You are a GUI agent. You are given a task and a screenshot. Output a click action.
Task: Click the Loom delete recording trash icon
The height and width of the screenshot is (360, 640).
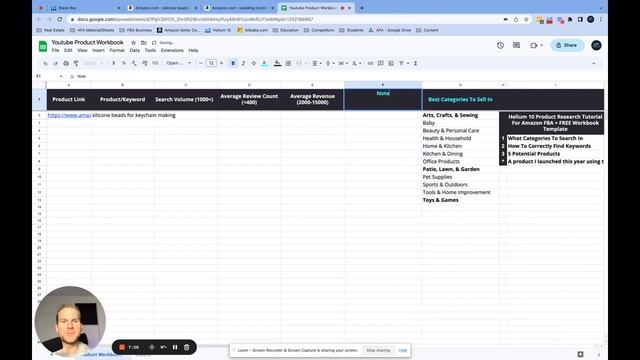(187, 347)
